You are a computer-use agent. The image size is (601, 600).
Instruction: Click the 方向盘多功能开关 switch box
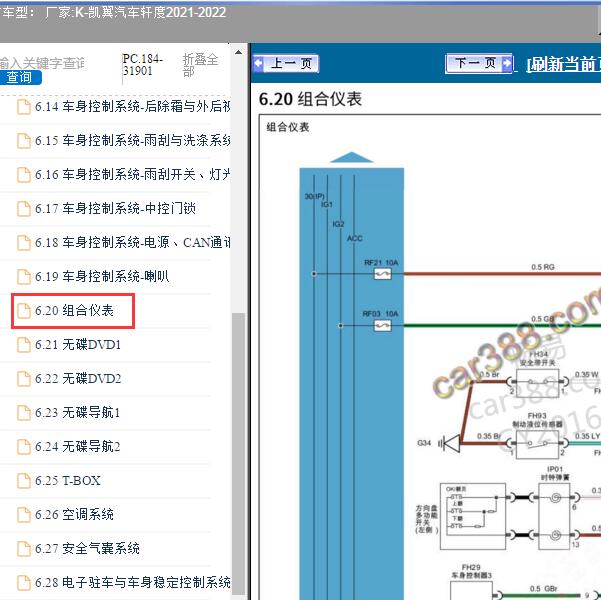(x=473, y=516)
